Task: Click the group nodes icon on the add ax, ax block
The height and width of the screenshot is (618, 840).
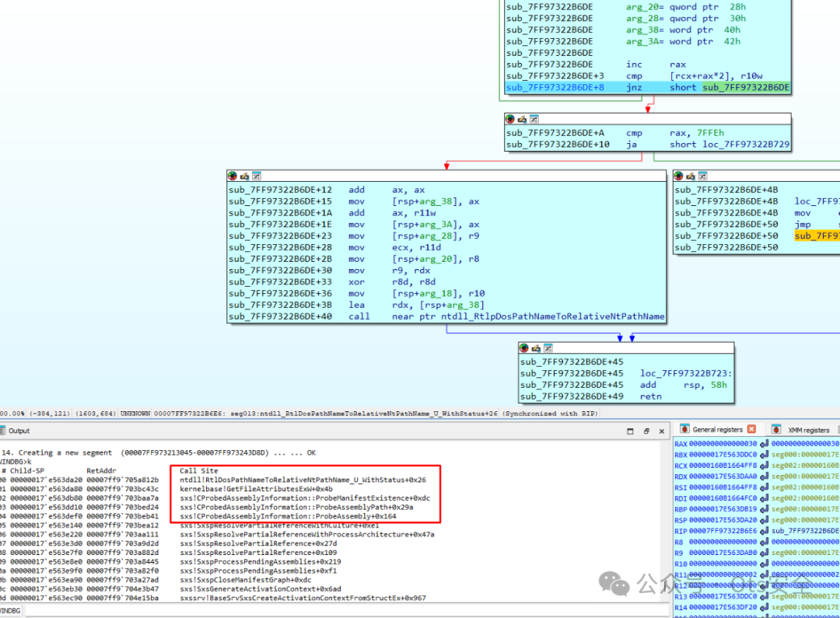Action: pyautogui.click(x=257, y=176)
